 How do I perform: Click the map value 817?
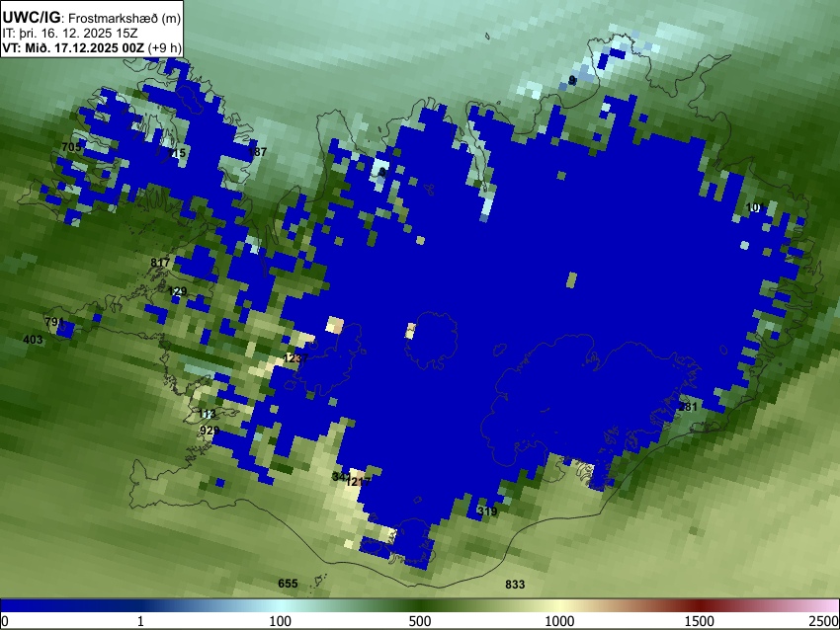tap(160, 263)
